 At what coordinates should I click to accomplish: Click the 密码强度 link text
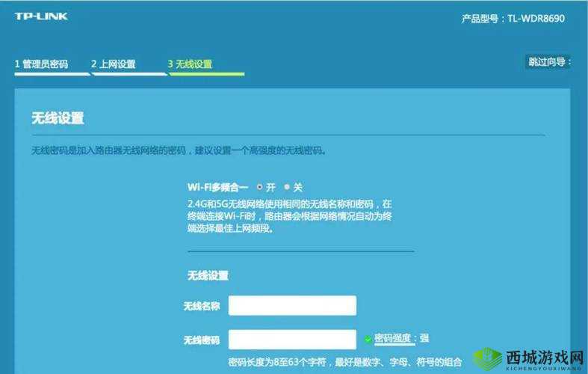(393, 338)
